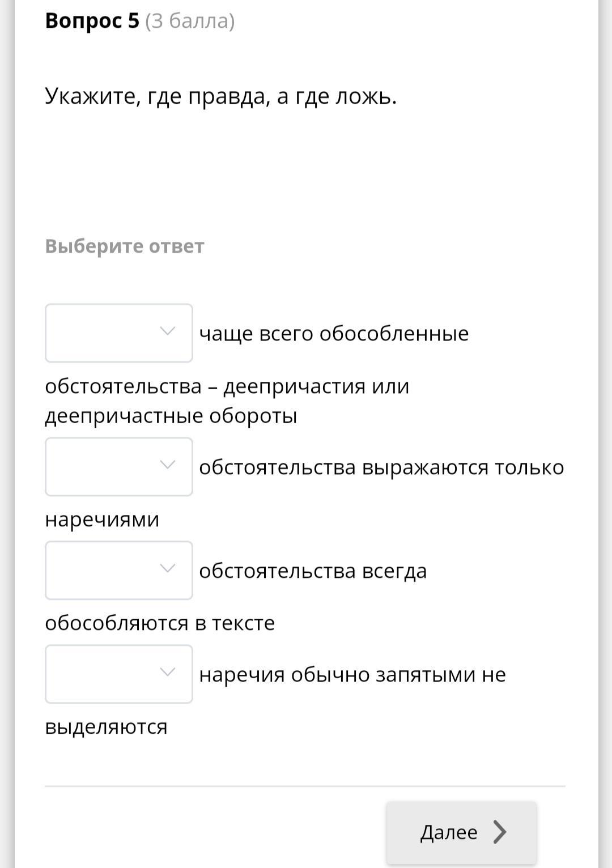The image size is (612, 868).
Task: Click text 'обособляются в тексте'
Action: click(x=160, y=623)
